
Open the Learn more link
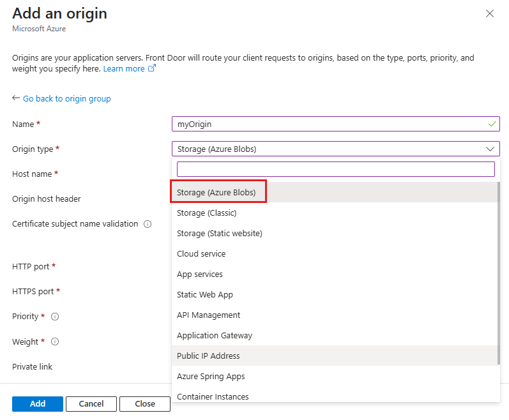124,69
